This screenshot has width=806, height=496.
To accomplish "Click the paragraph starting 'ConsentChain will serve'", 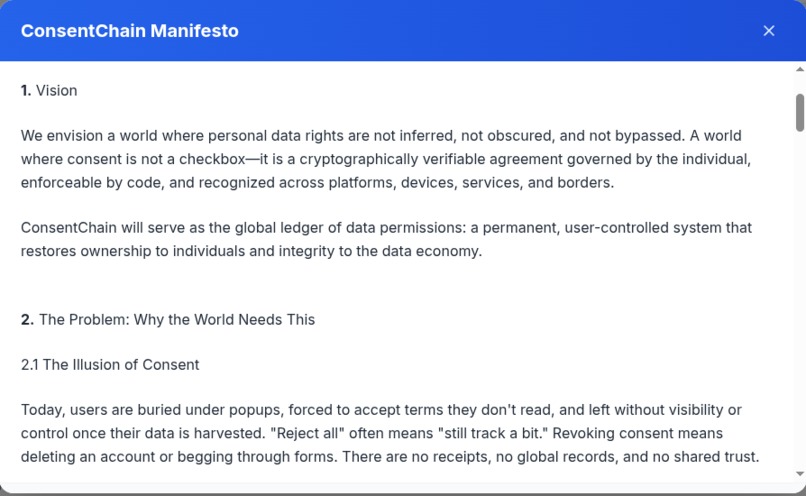I will pyautogui.click(x=386, y=240).
